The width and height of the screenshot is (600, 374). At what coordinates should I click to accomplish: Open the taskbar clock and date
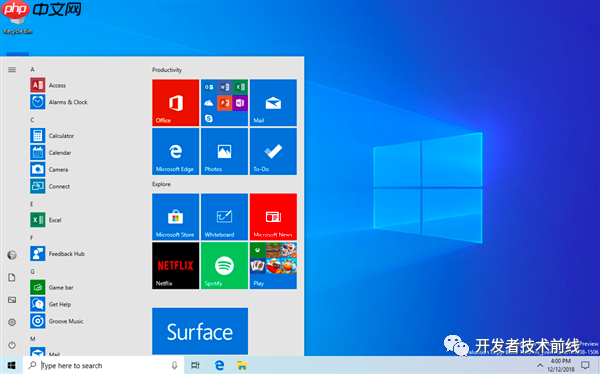[x=561, y=365]
